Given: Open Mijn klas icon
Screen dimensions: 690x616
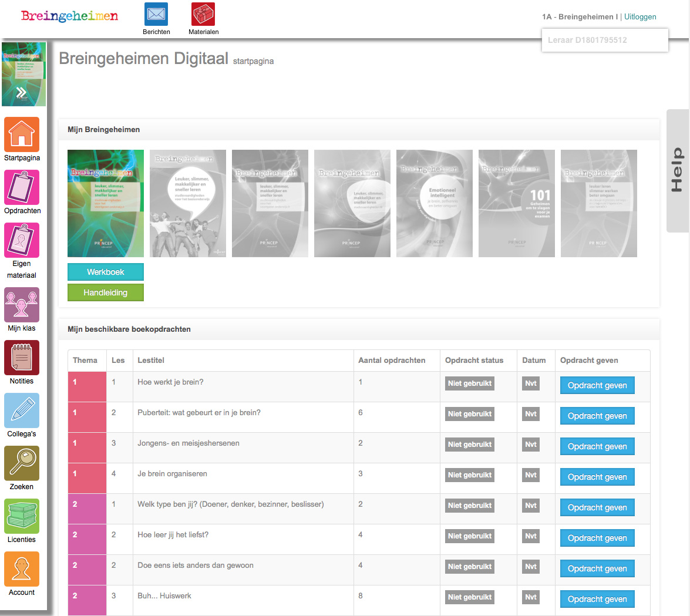Looking at the screenshot, I should tap(22, 305).
